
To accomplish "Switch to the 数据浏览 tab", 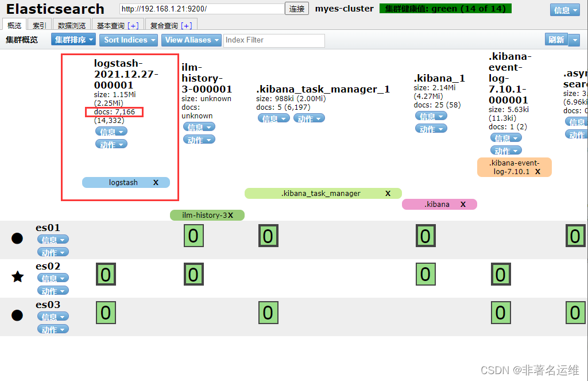I will click(x=72, y=25).
